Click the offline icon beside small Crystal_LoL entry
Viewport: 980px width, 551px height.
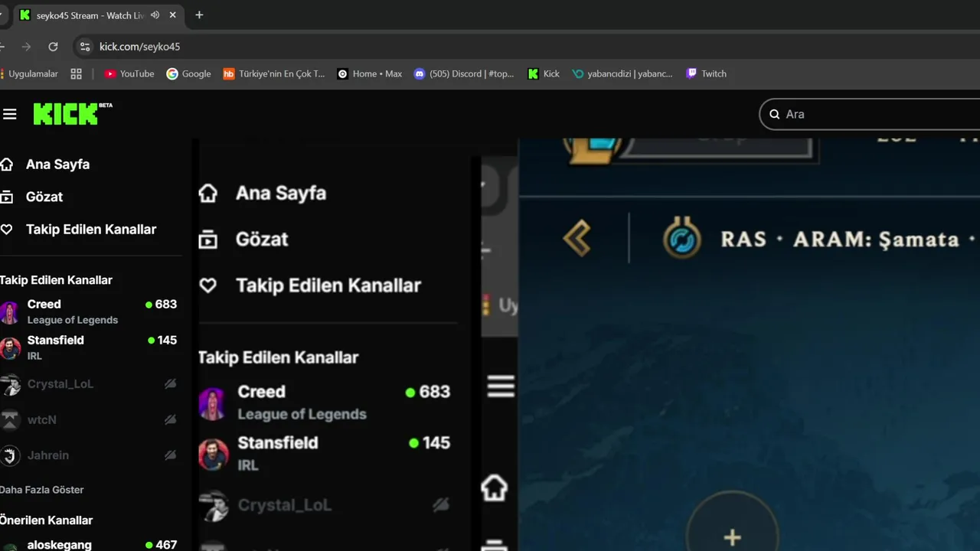170,384
